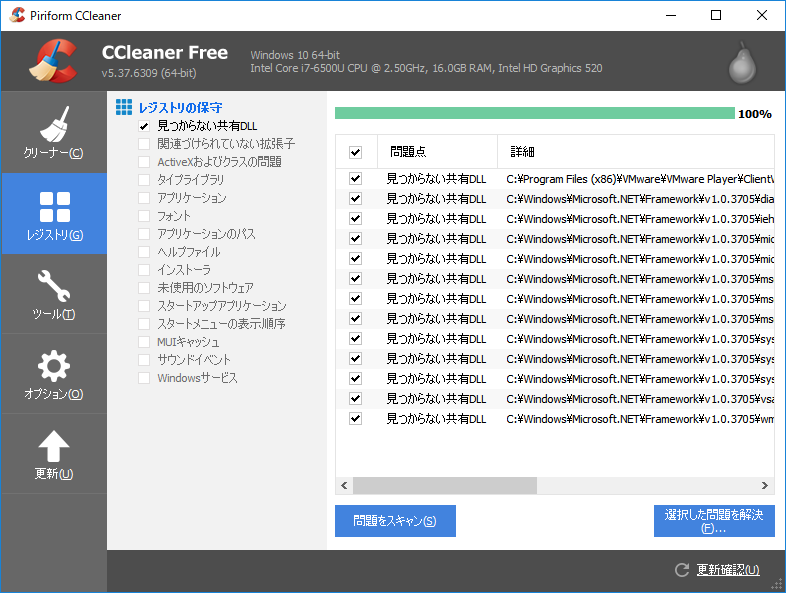Check ActiveXおよびクラスの問題 option
This screenshot has width=786, height=593.
(x=144, y=162)
